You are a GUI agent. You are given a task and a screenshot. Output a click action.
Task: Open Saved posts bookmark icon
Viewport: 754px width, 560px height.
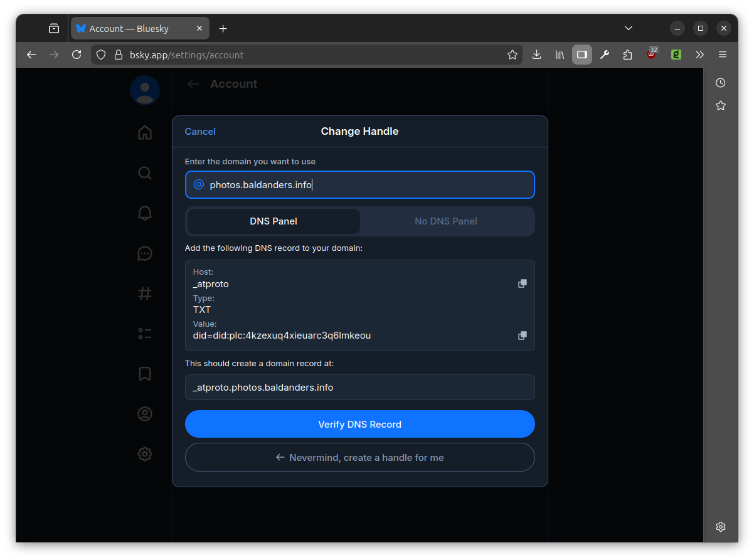tap(145, 374)
